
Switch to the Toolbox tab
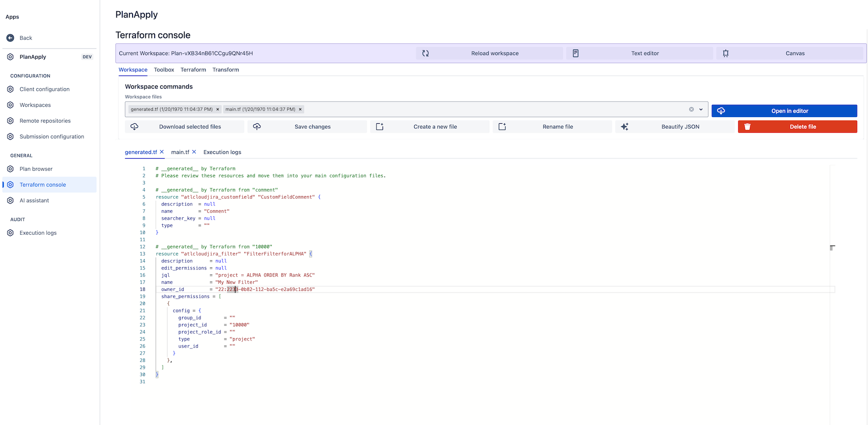click(x=164, y=70)
